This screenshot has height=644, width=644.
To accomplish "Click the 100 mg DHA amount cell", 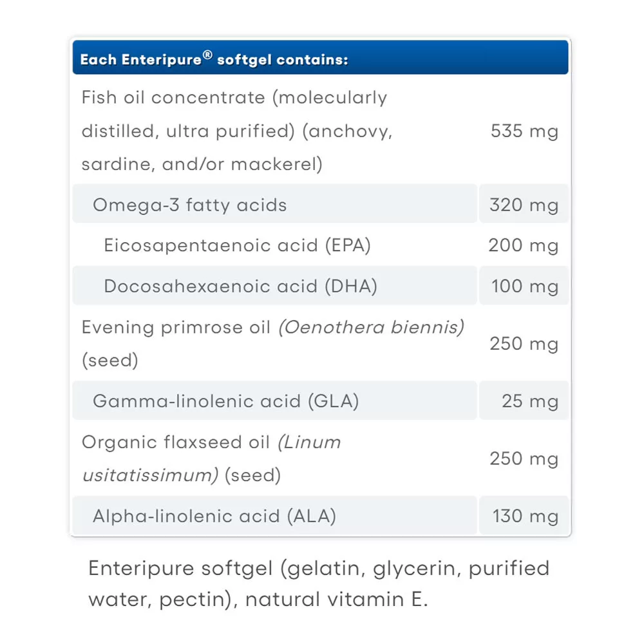I will (524, 286).
